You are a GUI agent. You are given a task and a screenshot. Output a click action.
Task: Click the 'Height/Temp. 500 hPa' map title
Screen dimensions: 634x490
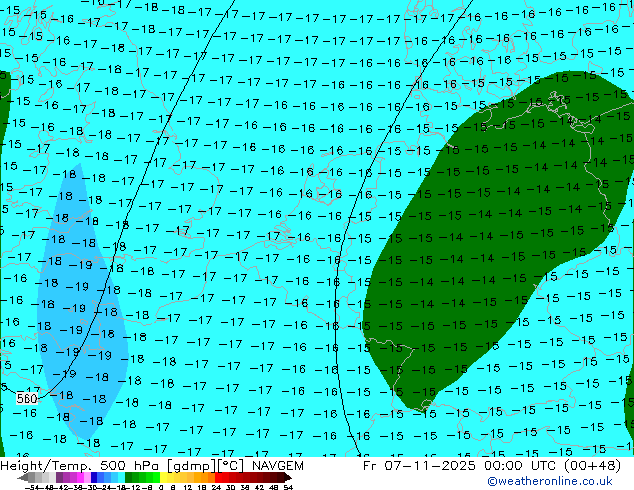pyautogui.click(x=81, y=466)
